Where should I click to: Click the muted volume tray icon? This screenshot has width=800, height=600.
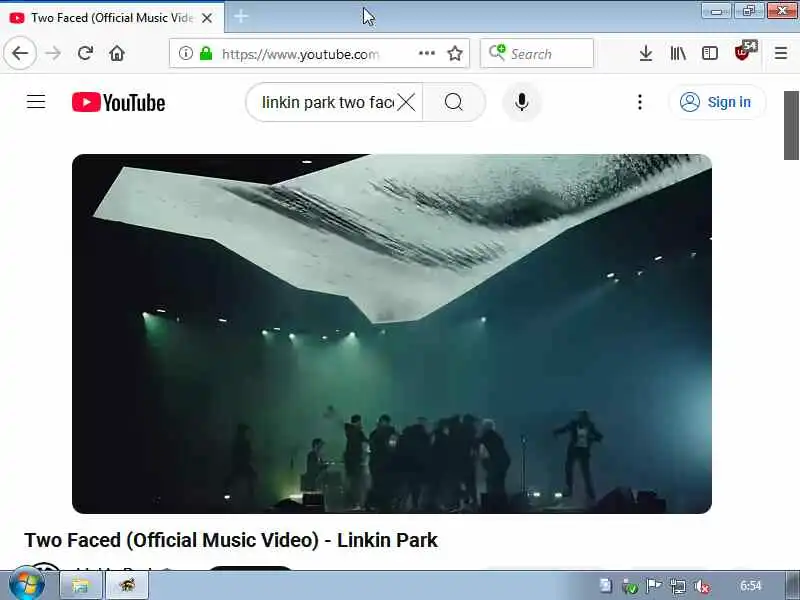[x=702, y=586]
